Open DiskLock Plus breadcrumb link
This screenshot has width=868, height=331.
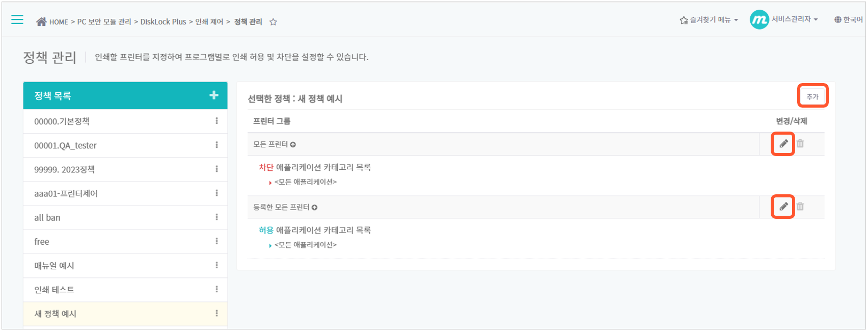pyautogui.click(x=163, y=22)
